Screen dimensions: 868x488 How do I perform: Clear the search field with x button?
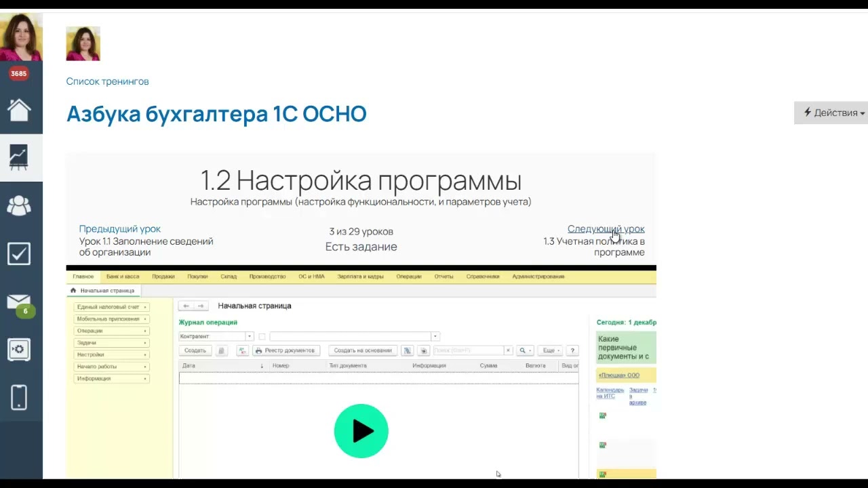click(508, 350)
